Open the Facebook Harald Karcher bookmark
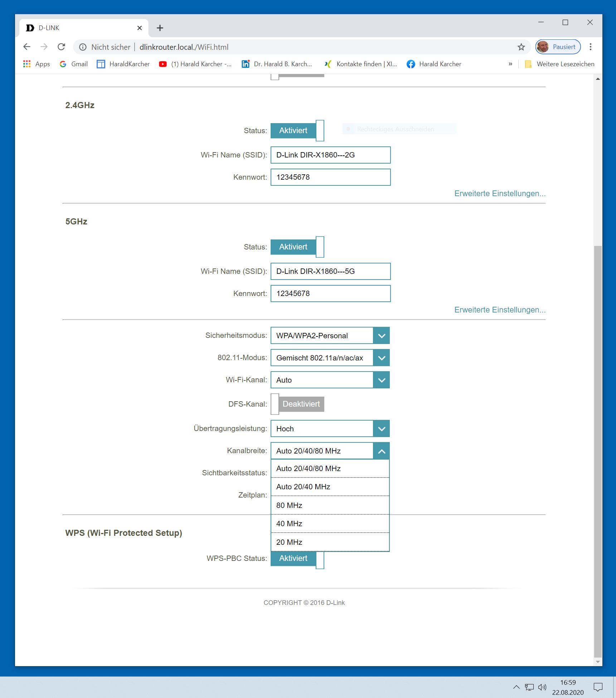Viewport: 616px width, 698px height. [x=434, y=64]
